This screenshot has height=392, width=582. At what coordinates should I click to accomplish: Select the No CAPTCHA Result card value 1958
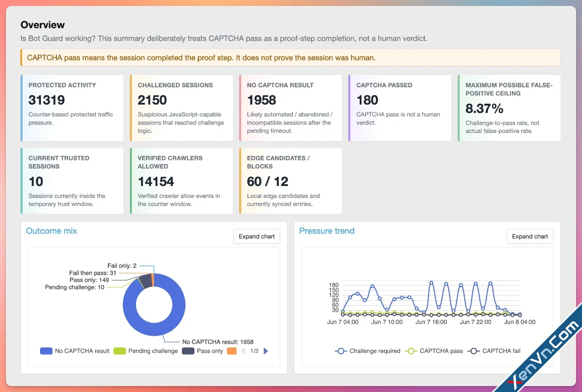pos(261,100)
